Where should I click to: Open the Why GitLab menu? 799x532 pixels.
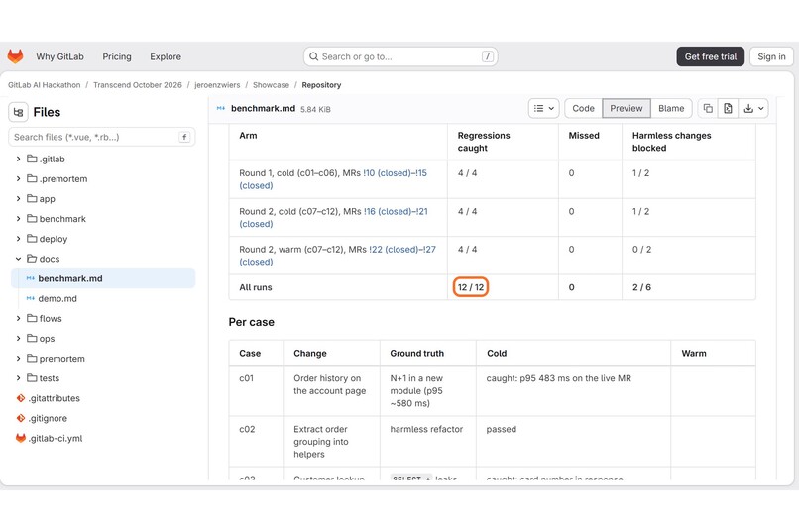tap(59, 56)
